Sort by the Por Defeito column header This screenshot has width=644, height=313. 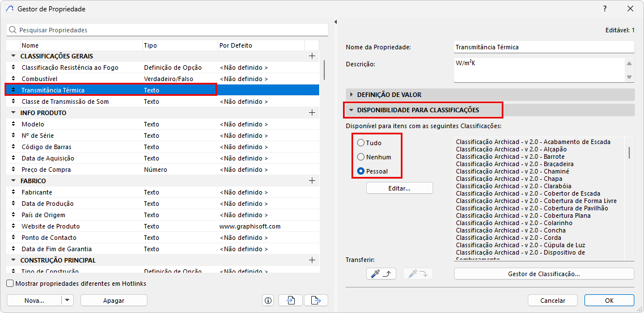pyautogui.click(x=261, y=45)
